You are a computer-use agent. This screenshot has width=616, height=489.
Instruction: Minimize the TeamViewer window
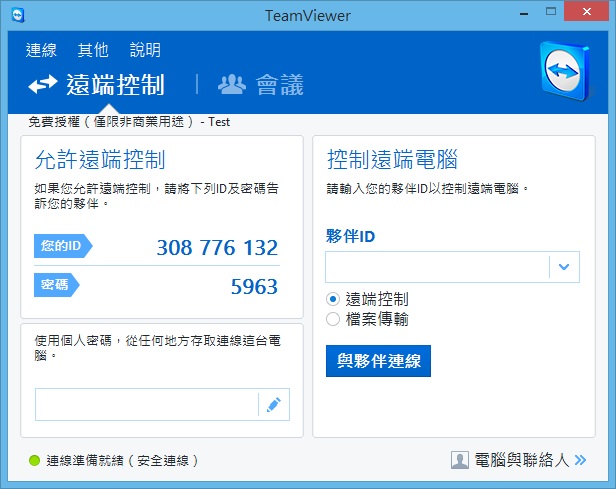tap(524, 12)
